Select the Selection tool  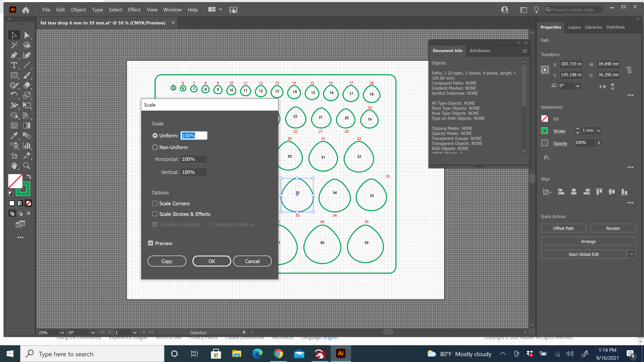14,35
